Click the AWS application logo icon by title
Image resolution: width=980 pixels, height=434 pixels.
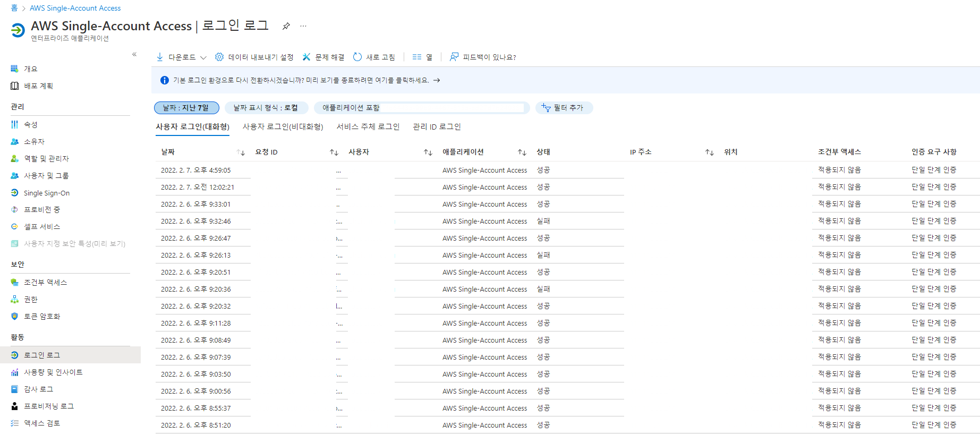pyautogui.click(x=18, y=30)
